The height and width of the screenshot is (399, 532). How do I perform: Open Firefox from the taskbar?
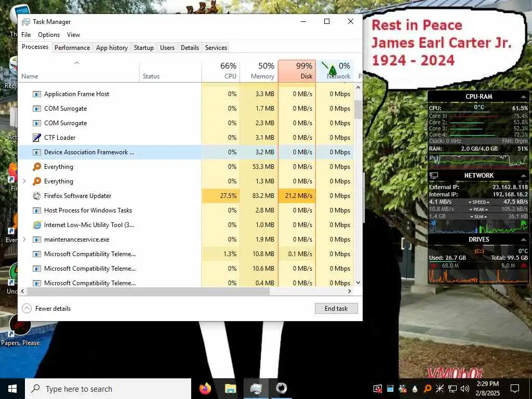click(205, 389)
